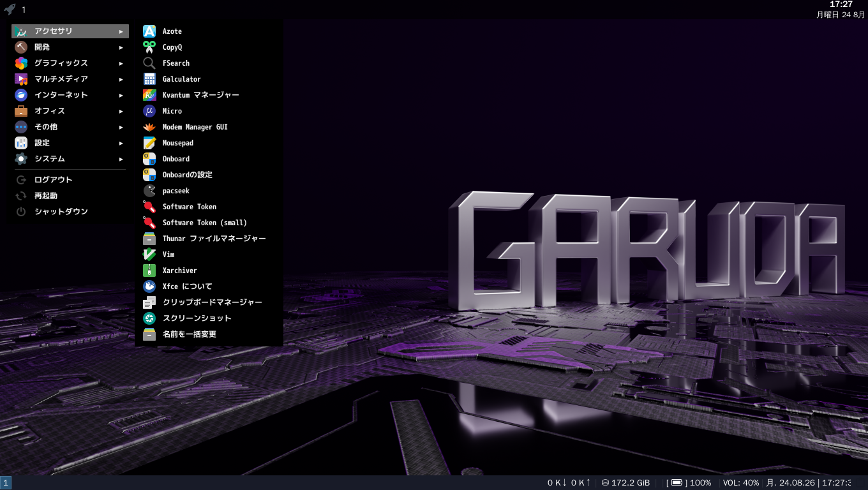Screen dimensions: 868x490
Task: Open the インターネット menu category
Action: coord(70,95)
